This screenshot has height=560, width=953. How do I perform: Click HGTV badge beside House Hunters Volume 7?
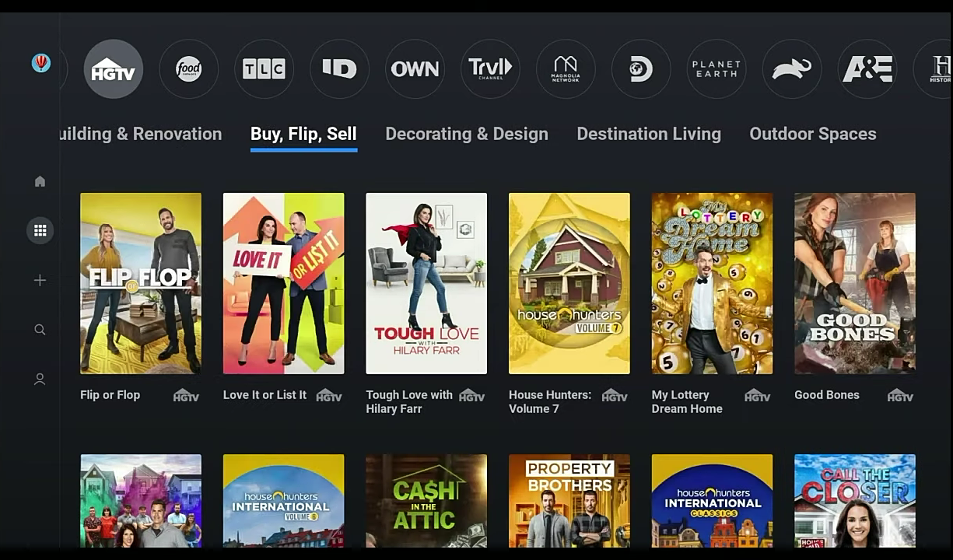click(x=615, y=395)
